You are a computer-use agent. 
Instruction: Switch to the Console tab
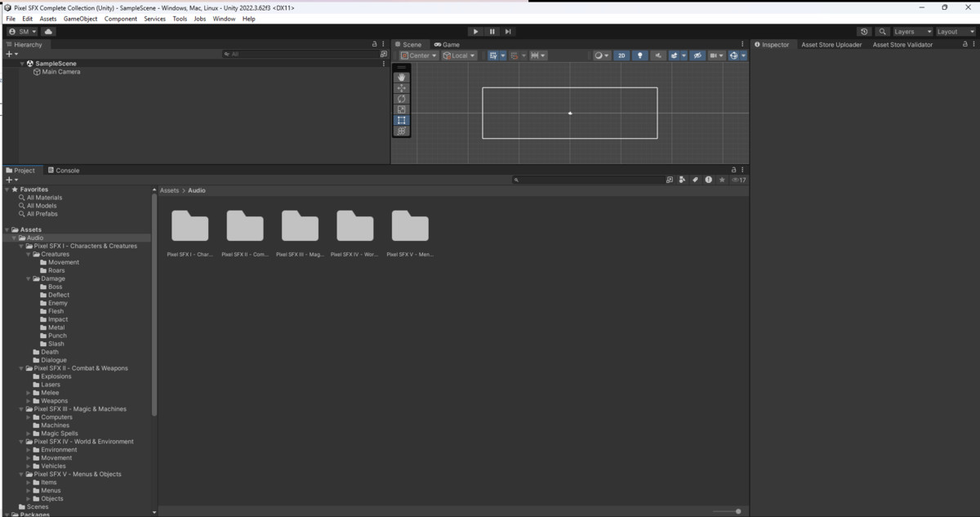click(63, 171)
